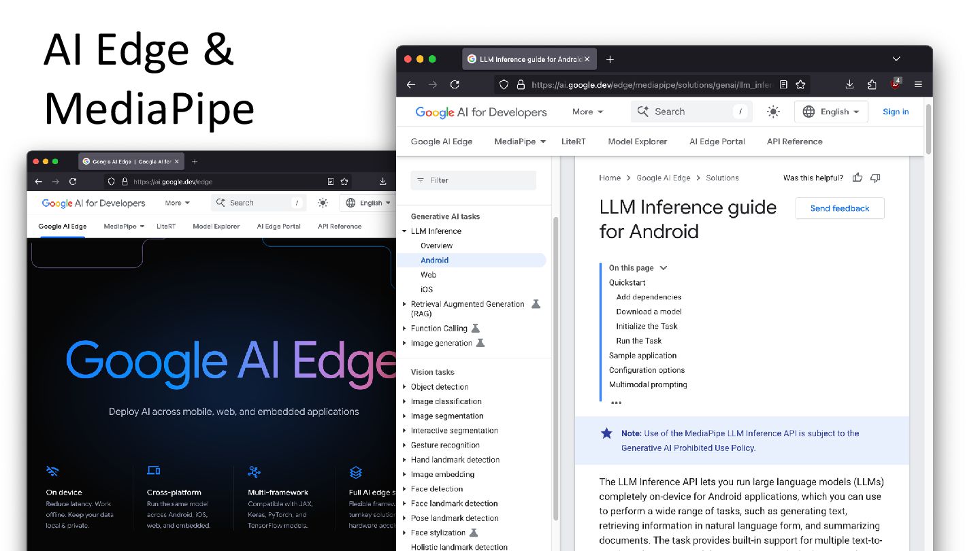This screenshot has height=551, width=980.
Task: Close the Google AI Edge tab in the back window
Action: [x=177, y=161]
